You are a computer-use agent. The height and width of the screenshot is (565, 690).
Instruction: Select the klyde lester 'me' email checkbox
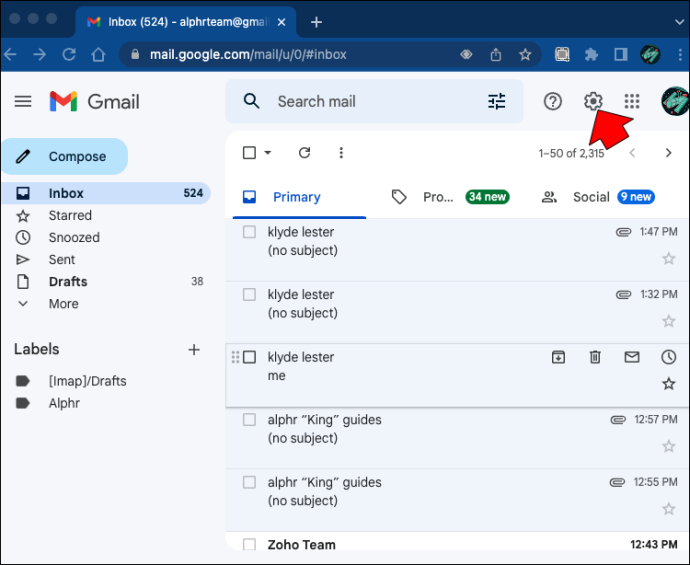coord(250,357)
